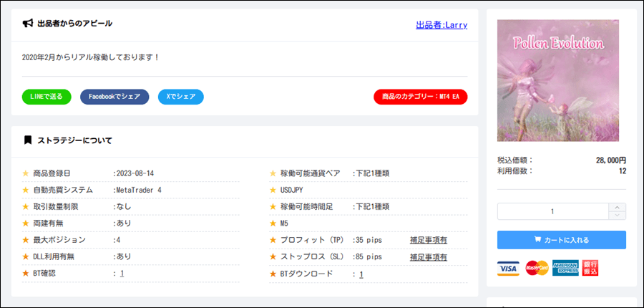Open the 出品者:Larry seller link
Image resolution: width=644 pixels, height=308 pixels.
click(441, 25)
